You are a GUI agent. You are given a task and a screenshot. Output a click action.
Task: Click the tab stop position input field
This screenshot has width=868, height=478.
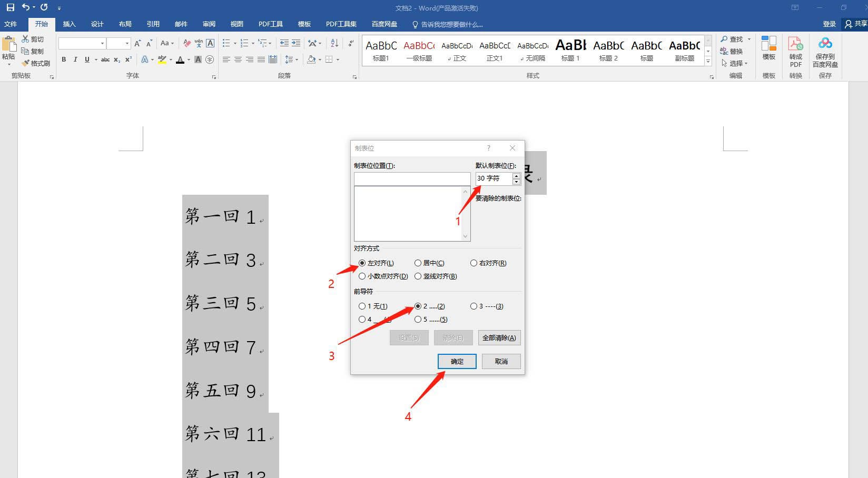coord(412,179)
